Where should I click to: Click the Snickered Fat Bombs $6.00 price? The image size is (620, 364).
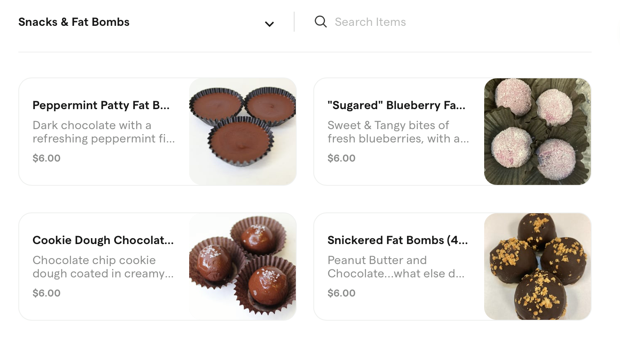point(341,293)
